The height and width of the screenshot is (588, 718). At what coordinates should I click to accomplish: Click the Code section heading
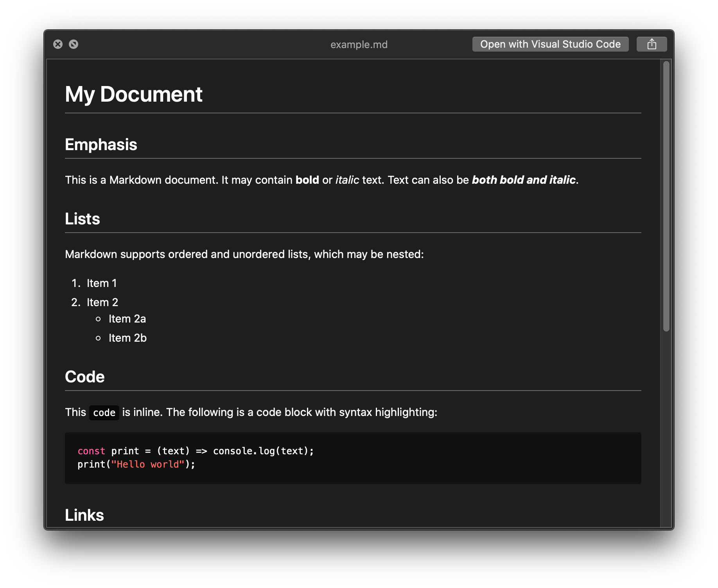[x=85, y=377]
